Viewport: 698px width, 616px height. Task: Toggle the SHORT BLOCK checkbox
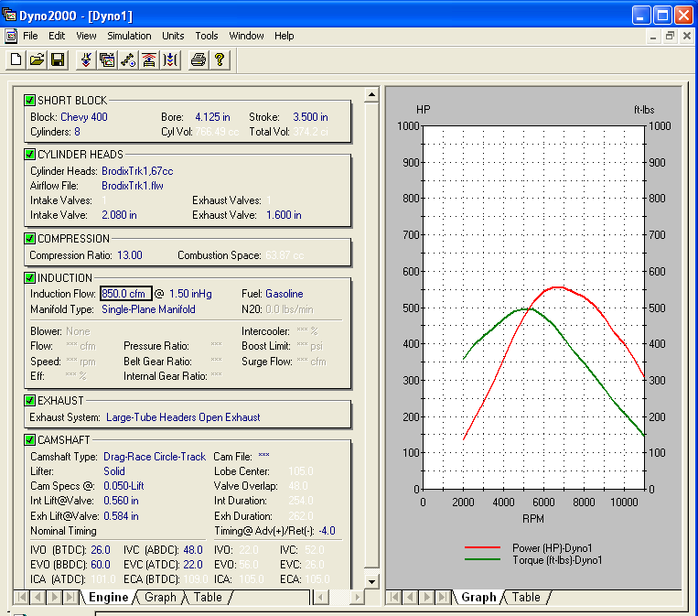(29, 100)
